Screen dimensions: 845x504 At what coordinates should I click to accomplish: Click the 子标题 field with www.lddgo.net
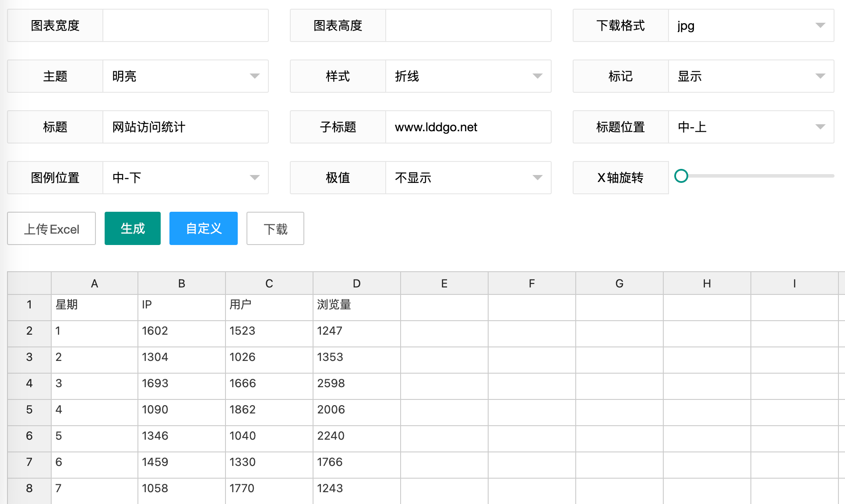pyautogui.click(x=468, y=127)
